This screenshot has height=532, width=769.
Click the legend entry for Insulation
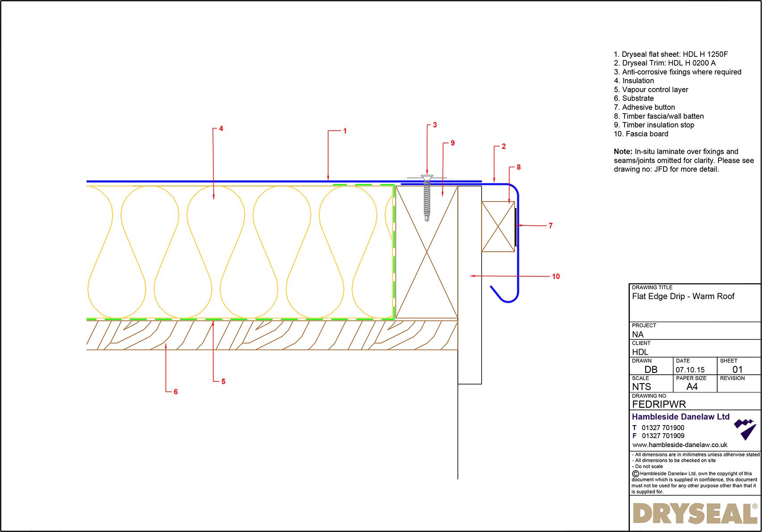[634, 80]
